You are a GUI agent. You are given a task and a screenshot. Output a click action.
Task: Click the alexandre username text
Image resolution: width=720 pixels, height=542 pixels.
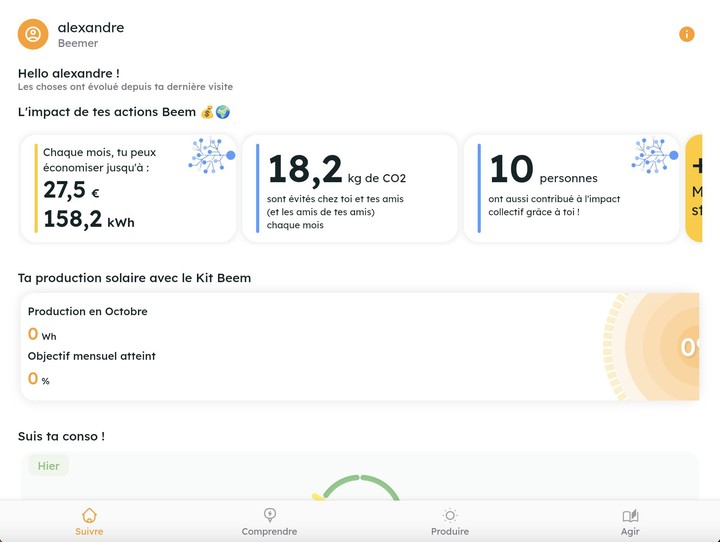click(x=91, y=28)
